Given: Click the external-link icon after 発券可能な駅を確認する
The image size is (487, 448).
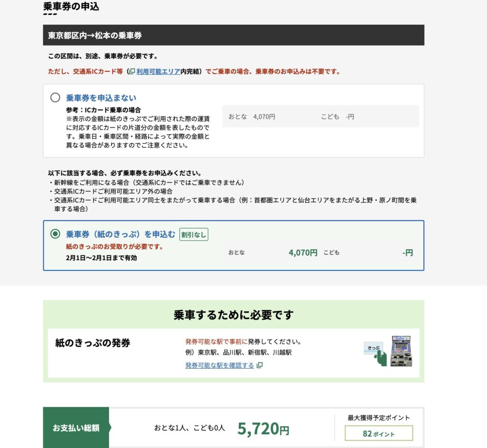Looking at the screenshot, I should point(260,365).
